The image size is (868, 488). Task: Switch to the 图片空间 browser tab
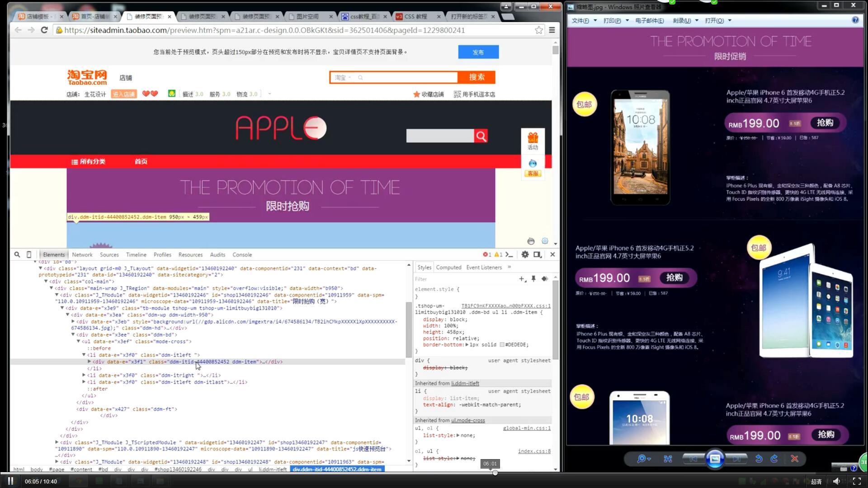tap(310, 16)
